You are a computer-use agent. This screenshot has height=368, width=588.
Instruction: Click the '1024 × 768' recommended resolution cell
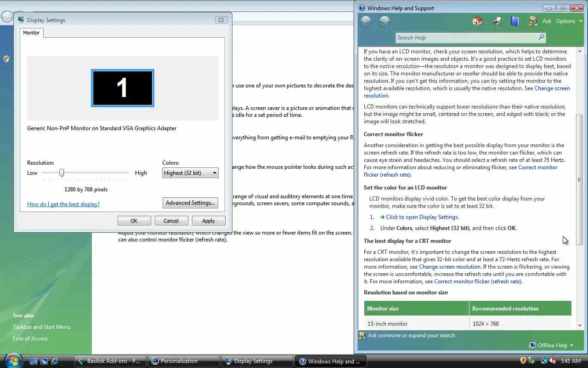(x=520, y=324)
